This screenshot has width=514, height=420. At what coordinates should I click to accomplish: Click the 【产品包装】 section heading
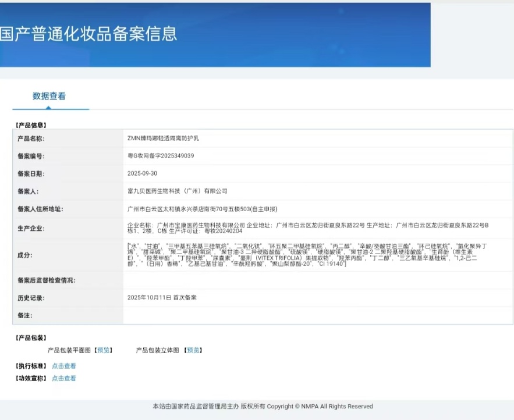pyautogui.click(x=31, y=338)
